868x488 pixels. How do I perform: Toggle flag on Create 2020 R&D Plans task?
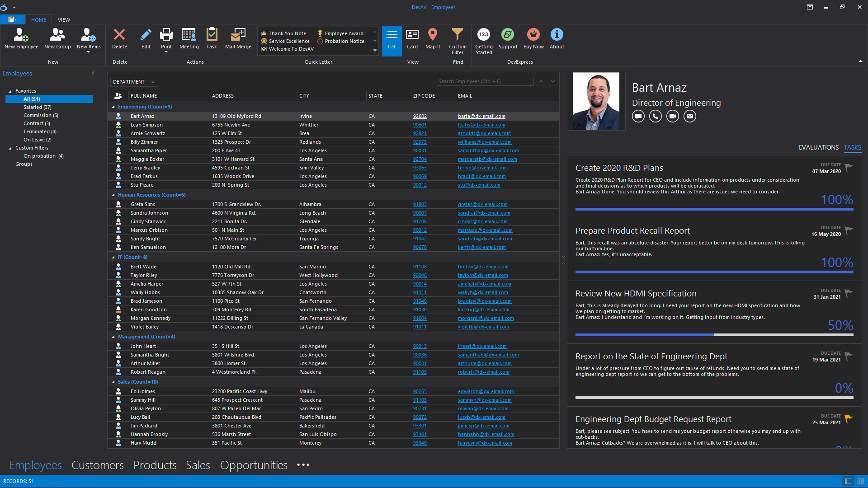(849, 168)
